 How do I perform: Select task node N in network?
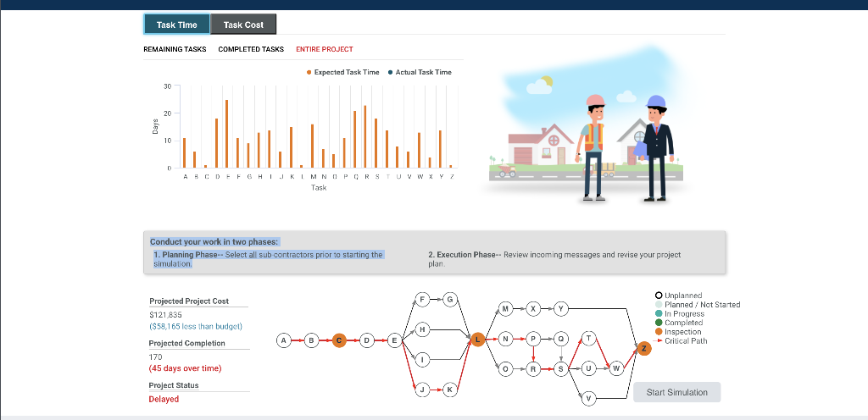tap(505, 339)
